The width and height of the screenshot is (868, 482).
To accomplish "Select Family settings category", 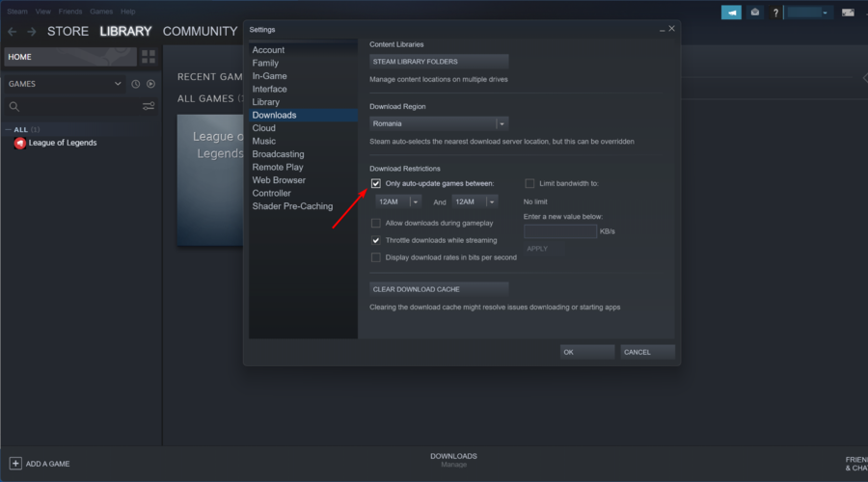I will pos(303,63).
